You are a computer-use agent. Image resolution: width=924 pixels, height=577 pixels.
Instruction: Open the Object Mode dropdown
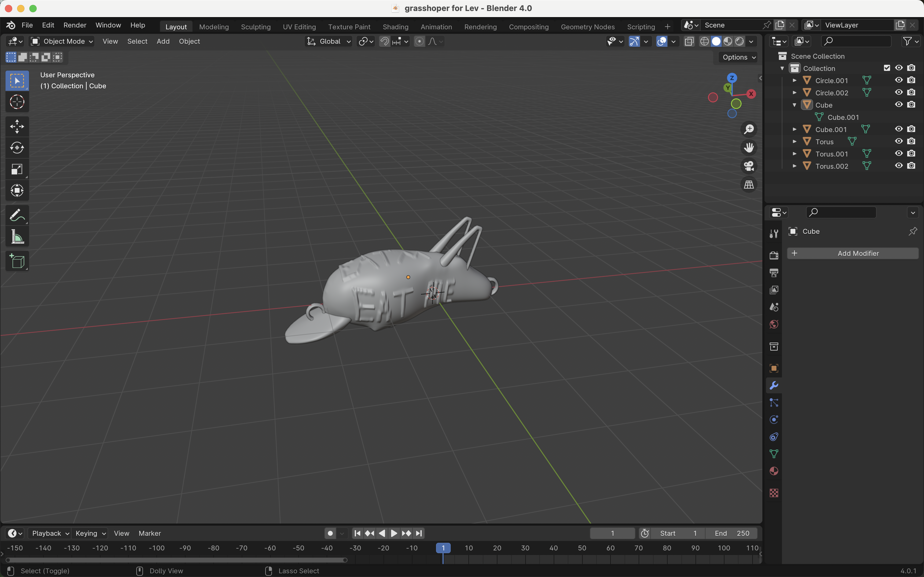coord(62,41)
